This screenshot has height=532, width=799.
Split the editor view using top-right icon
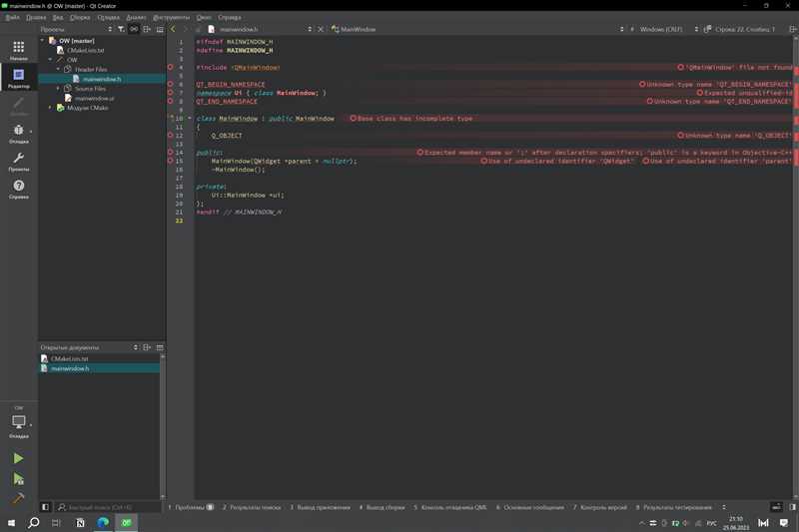(792, 29)
